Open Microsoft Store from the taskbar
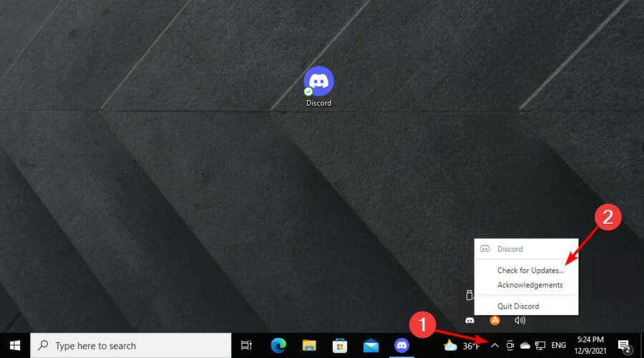The width and height of the screenshot is (644, 358). click(x=340, y=346)
